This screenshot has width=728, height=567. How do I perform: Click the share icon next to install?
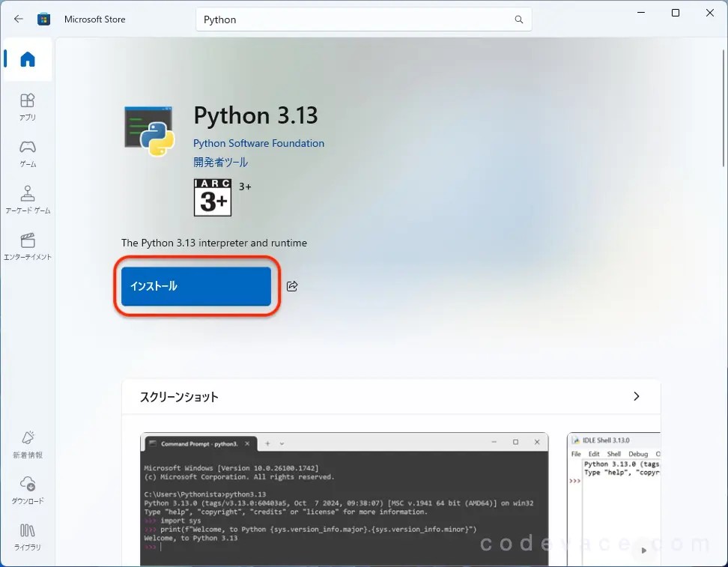click(291, 285)
